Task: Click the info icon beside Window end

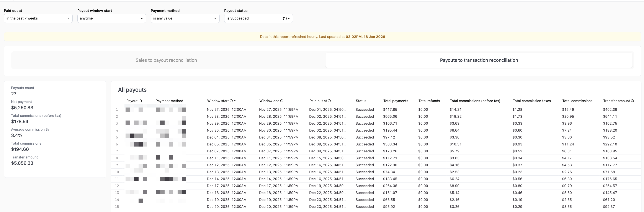Action: [281, 101]
